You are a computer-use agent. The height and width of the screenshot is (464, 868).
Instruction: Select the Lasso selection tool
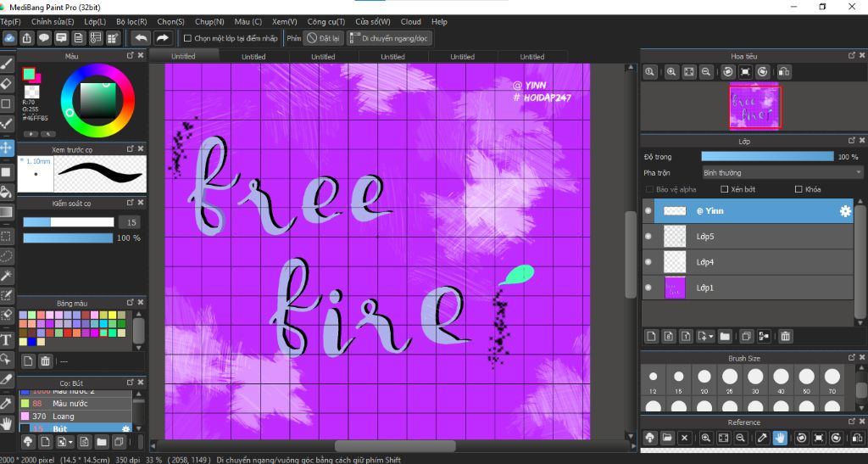6,256
